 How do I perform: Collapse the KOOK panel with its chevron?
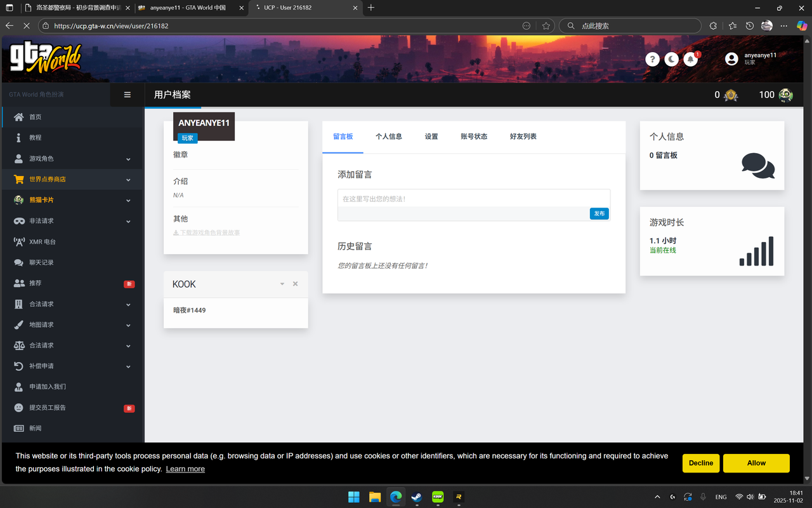click(282, 284)
